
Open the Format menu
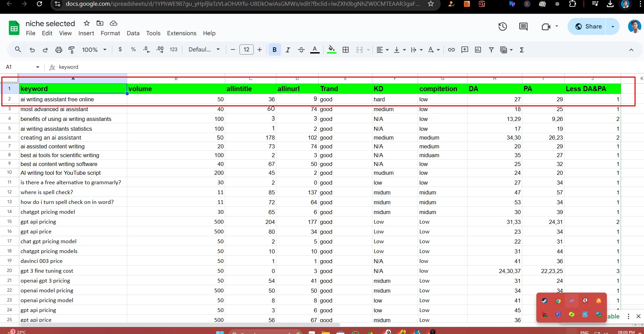point(110,33)
